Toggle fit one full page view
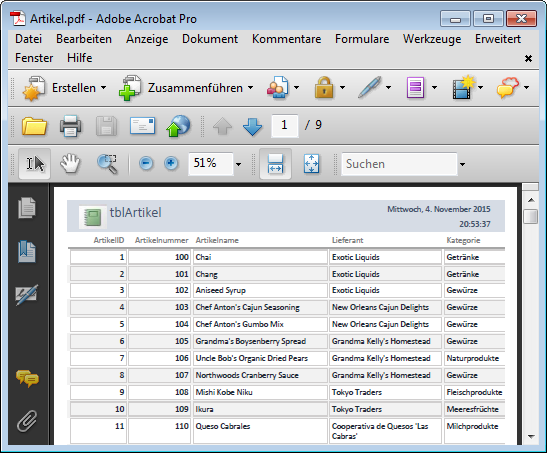 point(311,164)
